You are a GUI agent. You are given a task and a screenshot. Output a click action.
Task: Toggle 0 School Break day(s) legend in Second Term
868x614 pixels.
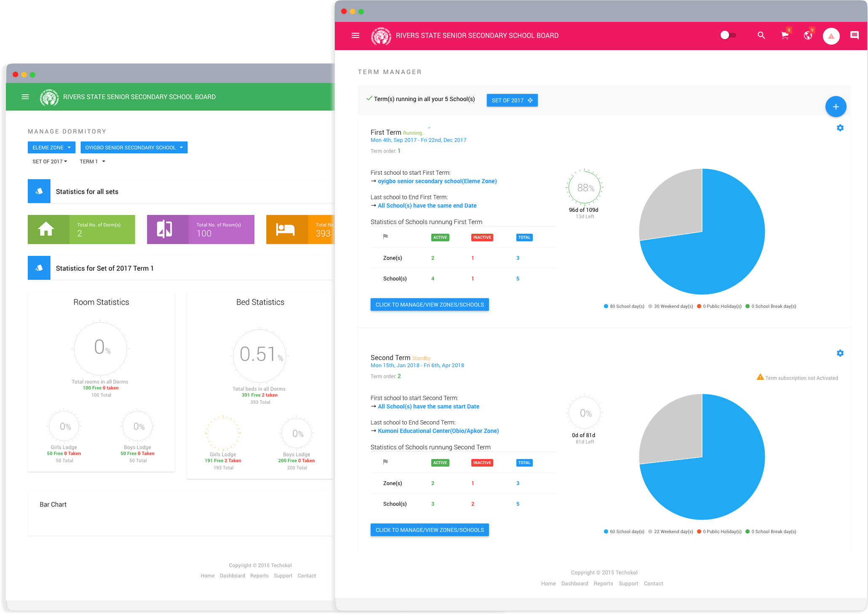click(x=770, y=531)
